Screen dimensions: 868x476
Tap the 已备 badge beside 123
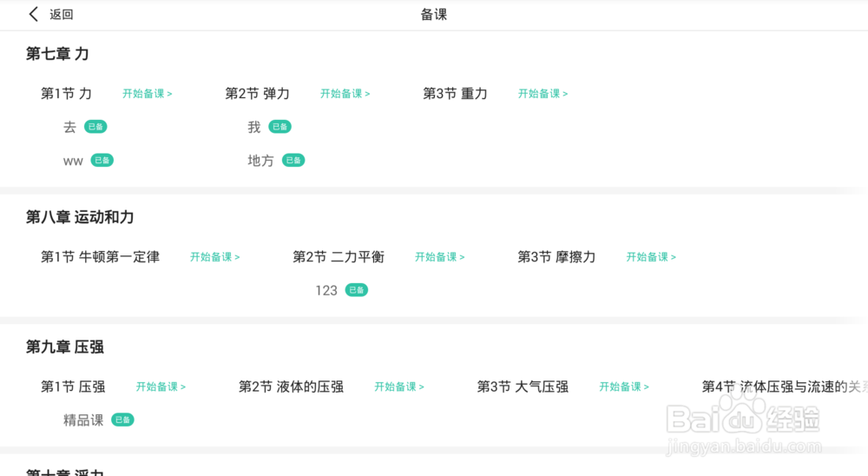(x=357, y=290)
